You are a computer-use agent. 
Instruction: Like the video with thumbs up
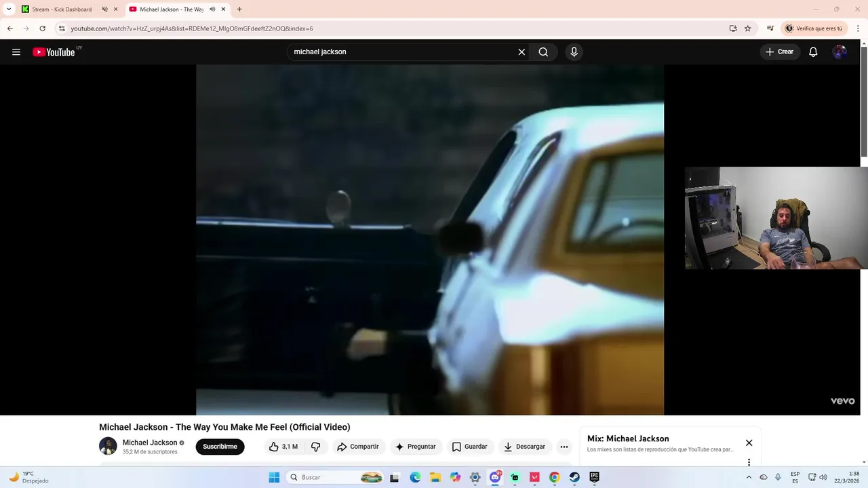[x=283, y=447]
